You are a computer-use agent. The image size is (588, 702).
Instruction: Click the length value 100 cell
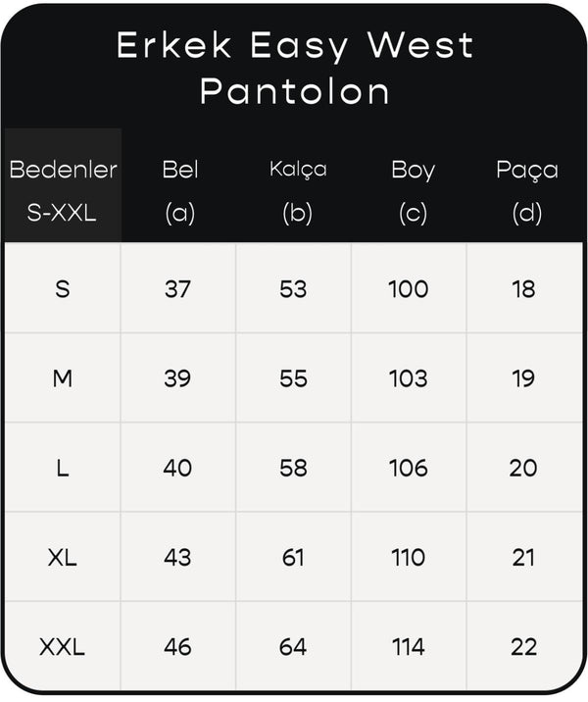pyautogui.click(x=409, y=288)
